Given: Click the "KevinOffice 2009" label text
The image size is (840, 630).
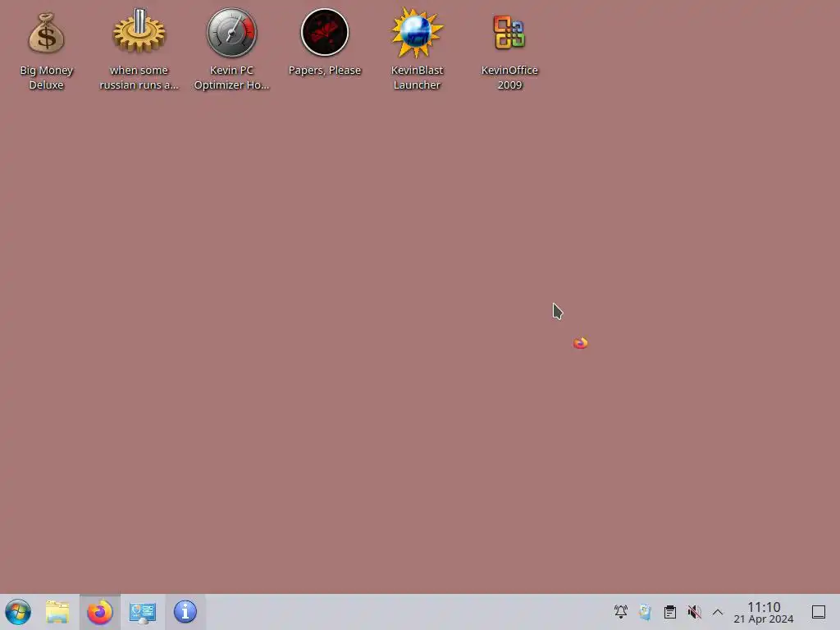Looking at the screenshot, I should 509,78.
